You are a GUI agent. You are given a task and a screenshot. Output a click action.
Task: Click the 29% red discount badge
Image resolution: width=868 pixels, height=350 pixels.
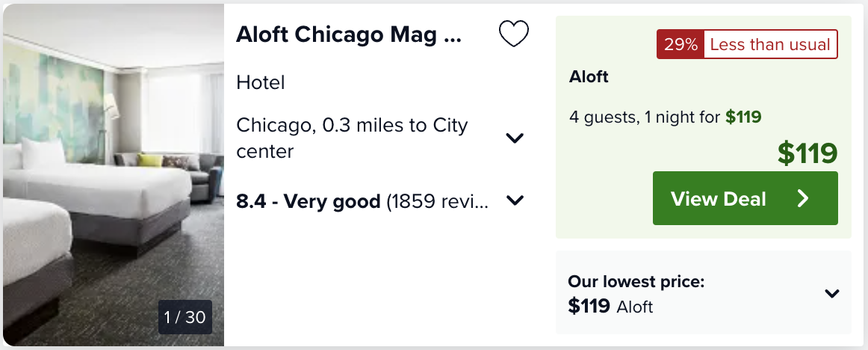tap(681, 44)
